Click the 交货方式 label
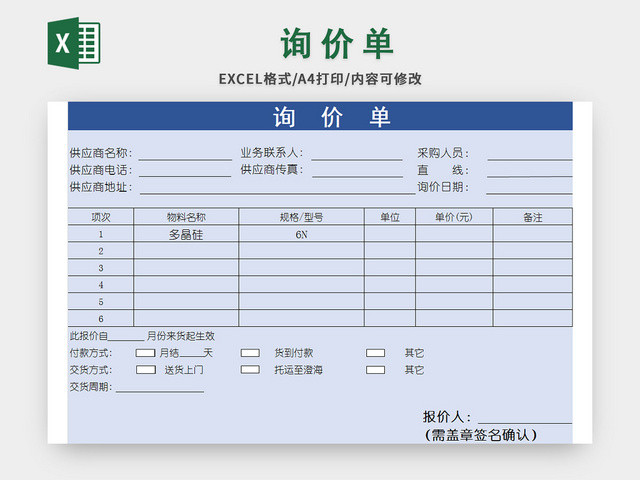The height and width of the screenshot is (480, 640). tap(91, 370)
